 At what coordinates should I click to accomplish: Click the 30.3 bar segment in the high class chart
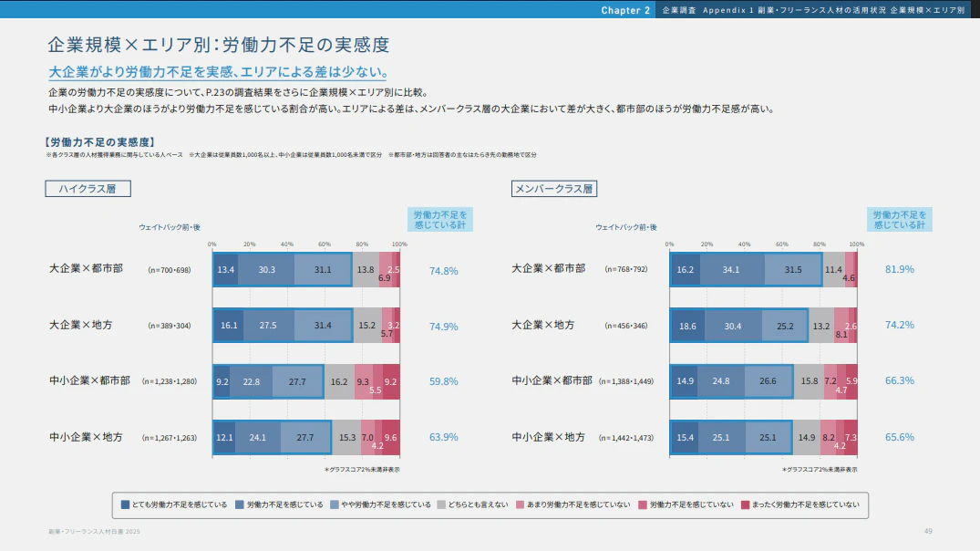266,270
